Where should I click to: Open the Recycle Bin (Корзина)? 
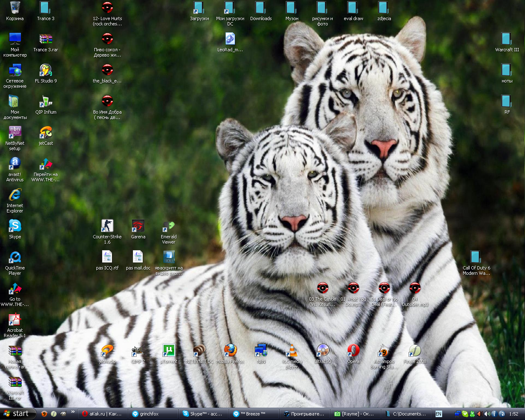coord(15,8)
